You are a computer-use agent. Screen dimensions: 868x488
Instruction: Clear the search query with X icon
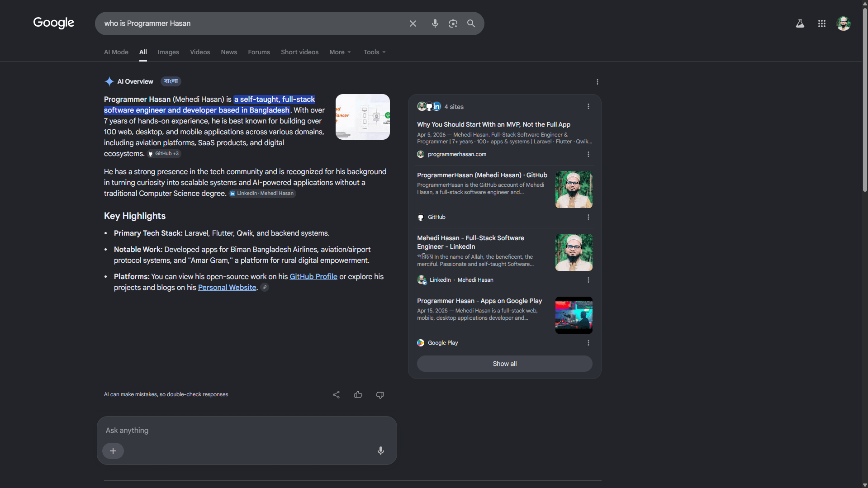tap(413, 24)
